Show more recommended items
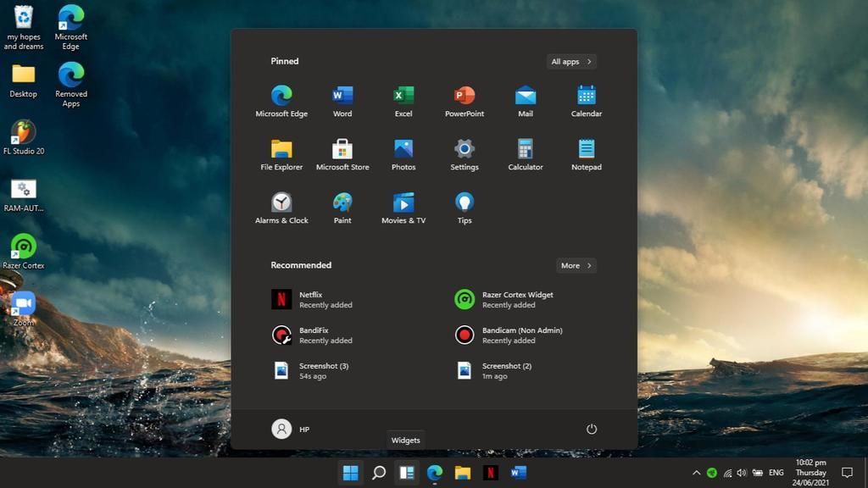This screenshot has width=868, height=488. click(x=576, y=265)
